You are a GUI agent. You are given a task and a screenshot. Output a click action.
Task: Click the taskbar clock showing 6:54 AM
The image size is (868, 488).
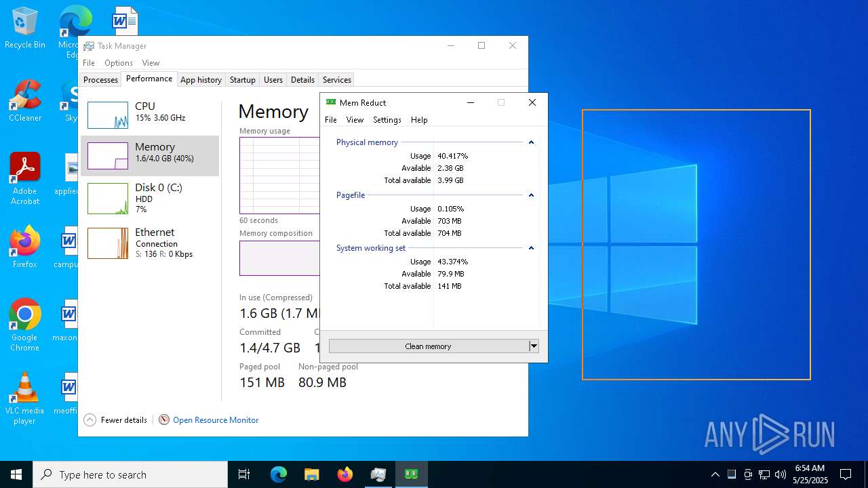(x=810, y=474)
